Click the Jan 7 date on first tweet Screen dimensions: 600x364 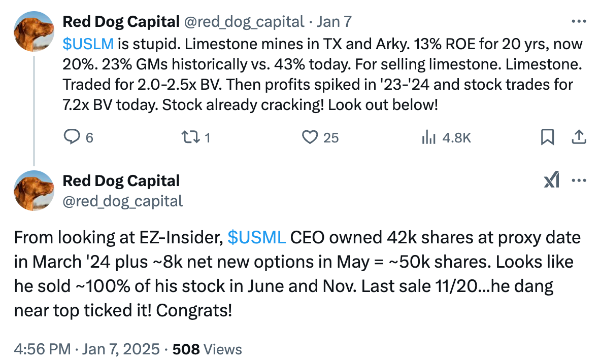tap(334, 22)
